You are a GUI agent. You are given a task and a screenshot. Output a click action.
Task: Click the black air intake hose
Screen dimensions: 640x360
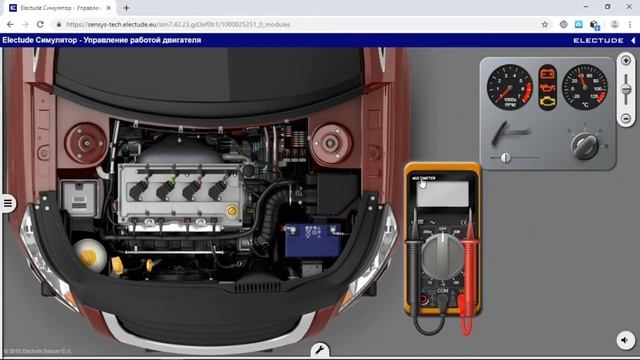pyautogui.click(x=272, y=216)
